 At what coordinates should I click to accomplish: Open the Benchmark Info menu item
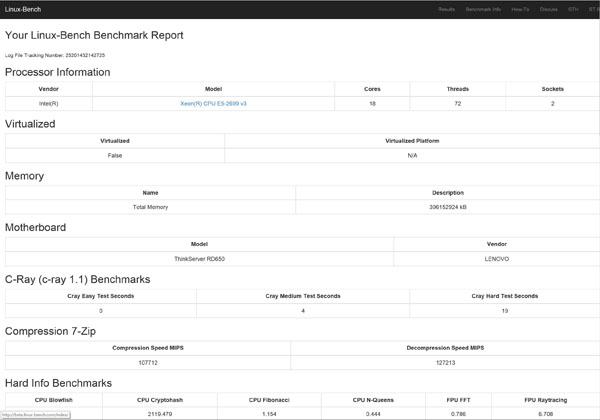[x=483, y=9]
